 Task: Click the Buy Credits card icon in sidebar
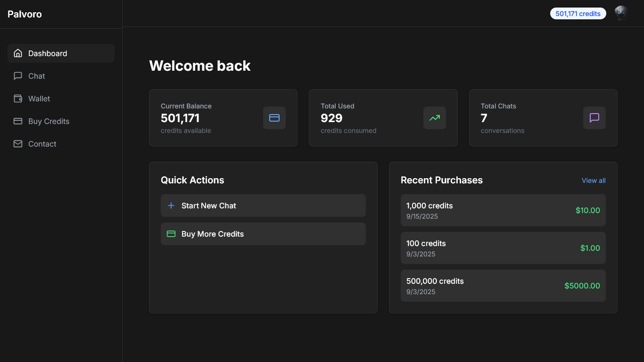18,121
